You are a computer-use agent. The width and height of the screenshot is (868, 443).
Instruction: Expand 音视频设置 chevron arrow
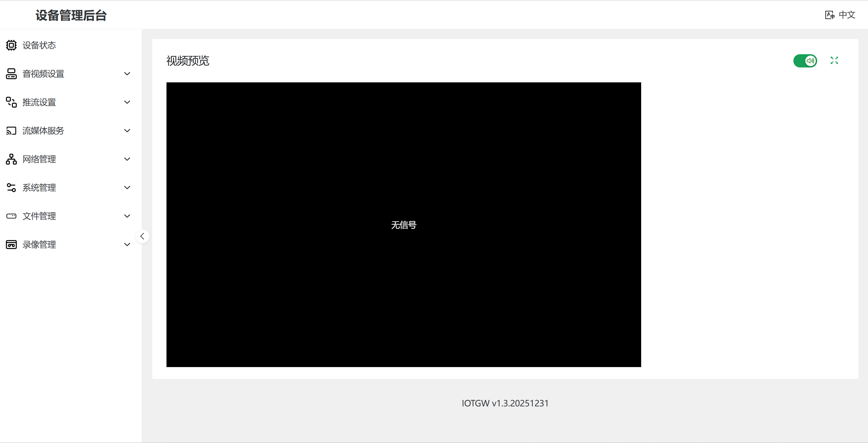127,74
